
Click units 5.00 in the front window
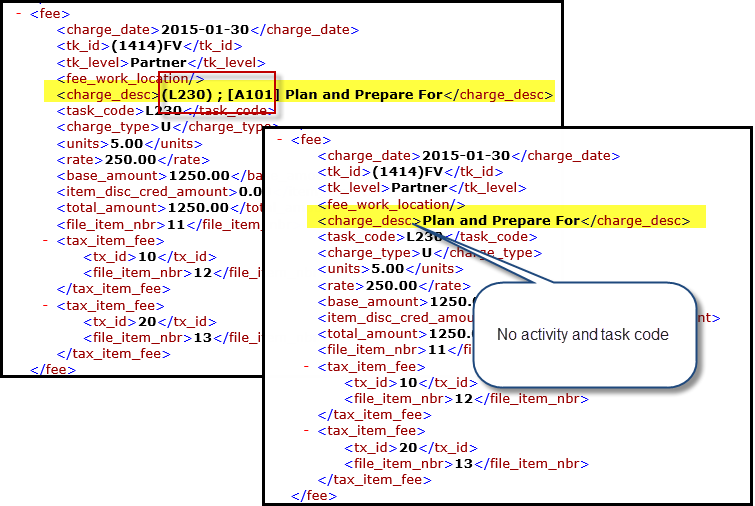(391, 269)
